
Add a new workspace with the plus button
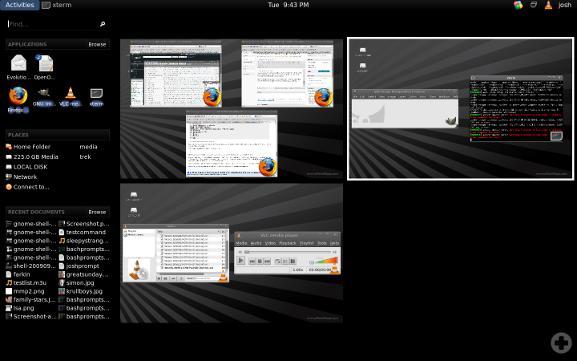pyautogui.click(x=561, y=343)
